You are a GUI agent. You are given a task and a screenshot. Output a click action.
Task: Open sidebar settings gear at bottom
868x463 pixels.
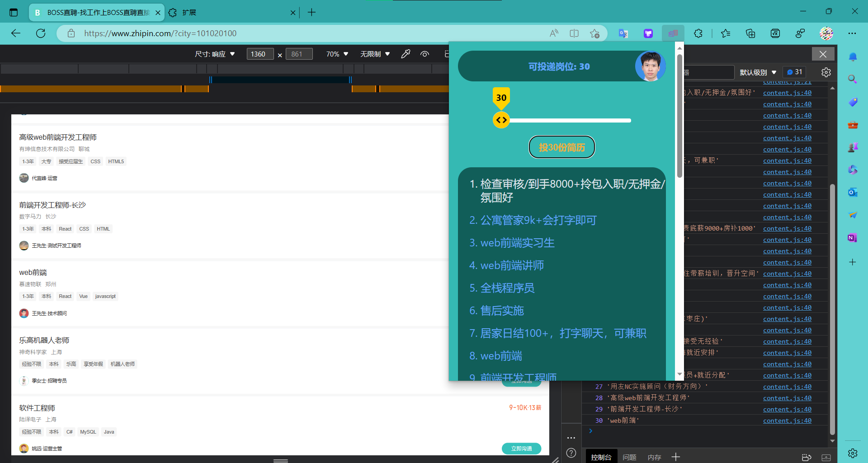coord(853,453)
